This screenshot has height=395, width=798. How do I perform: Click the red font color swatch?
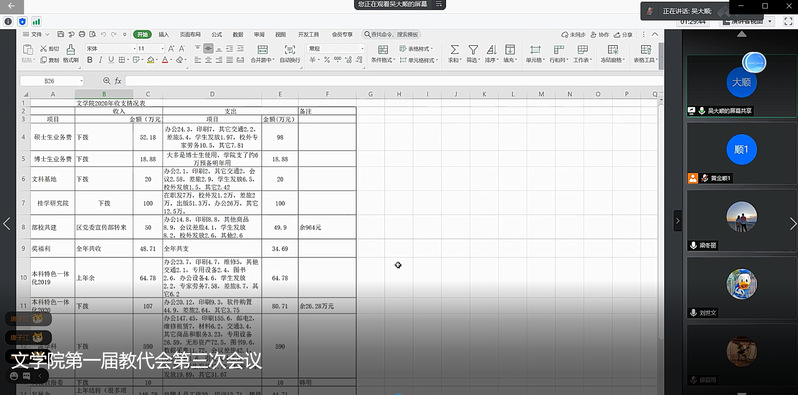click(164, 60)
